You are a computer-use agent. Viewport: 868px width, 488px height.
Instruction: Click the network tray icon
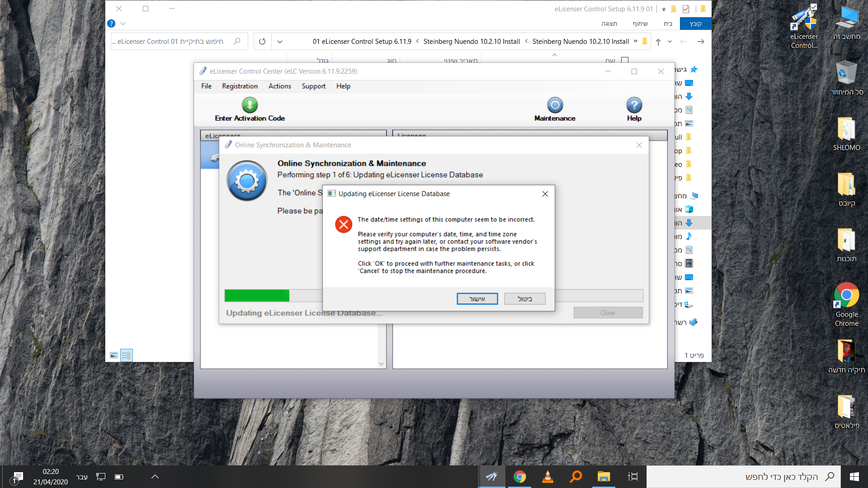tap(100, 477)
